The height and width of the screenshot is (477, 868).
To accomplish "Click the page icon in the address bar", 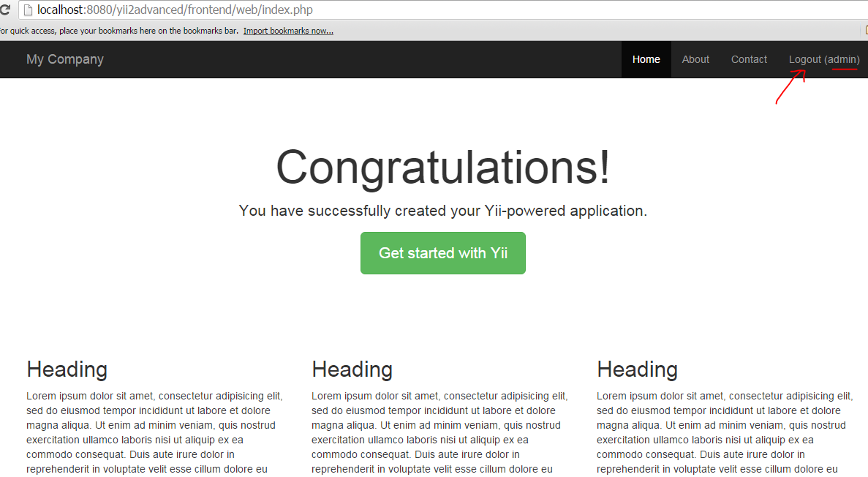I will point(28,10).
